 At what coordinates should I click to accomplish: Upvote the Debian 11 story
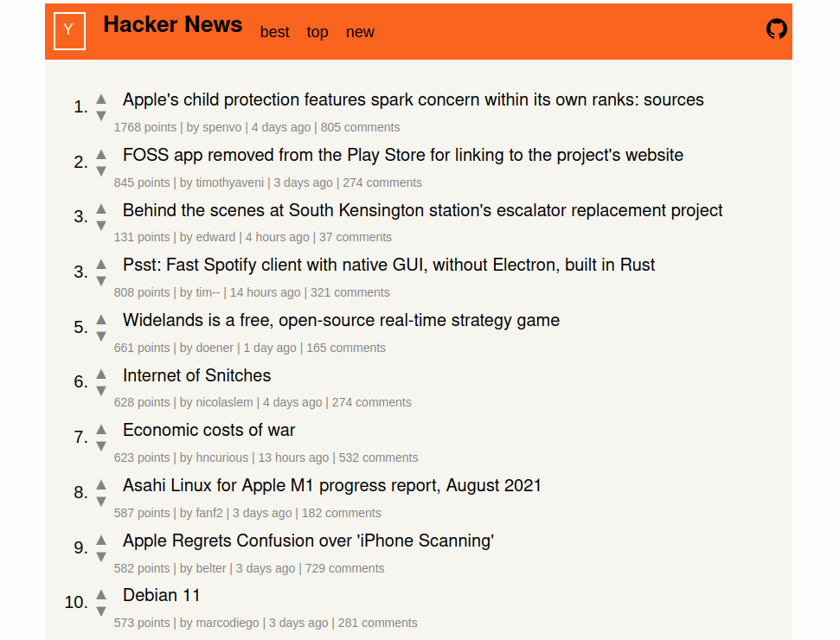click(101, 594)
